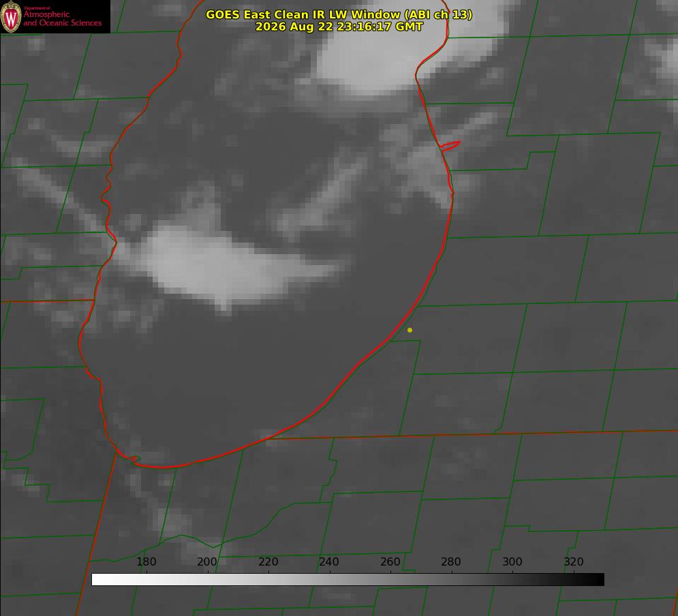Click the 200 tick label on colorbar
The height and width of the screenshot is (616, 678).
click(207, 561)
